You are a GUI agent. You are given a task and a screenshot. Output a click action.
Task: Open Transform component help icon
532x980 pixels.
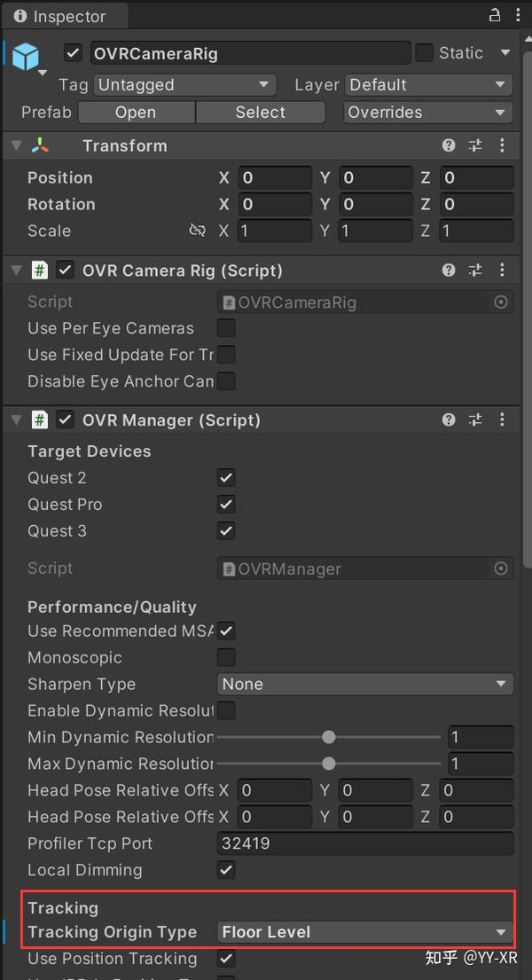tap(449, 145)
